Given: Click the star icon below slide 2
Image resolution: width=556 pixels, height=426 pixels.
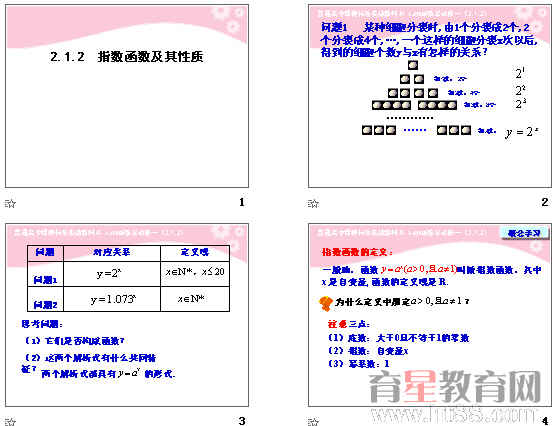Looking at the screenshot, I should [313, 204].
